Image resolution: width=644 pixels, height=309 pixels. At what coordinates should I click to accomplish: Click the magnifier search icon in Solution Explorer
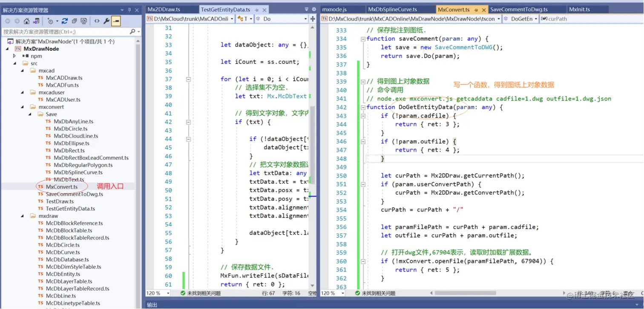click(132, 31)
